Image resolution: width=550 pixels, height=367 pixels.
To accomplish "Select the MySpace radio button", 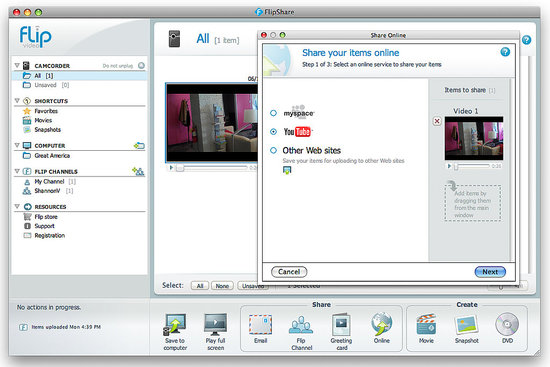I will click(273, 113).
